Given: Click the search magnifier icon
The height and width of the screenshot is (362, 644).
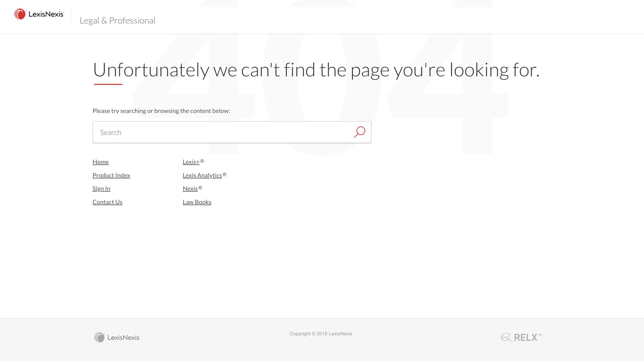Looking at the screenshot, I should (359, 132).
